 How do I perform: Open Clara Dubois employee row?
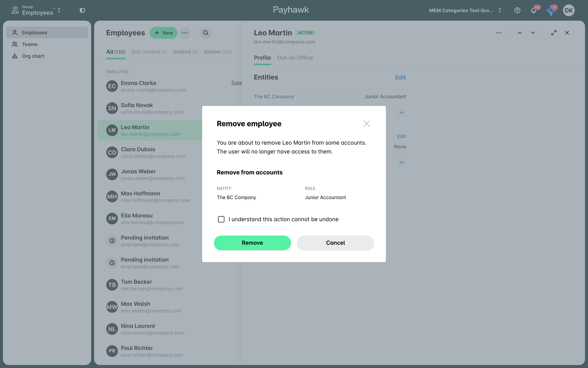click(150, 152)
